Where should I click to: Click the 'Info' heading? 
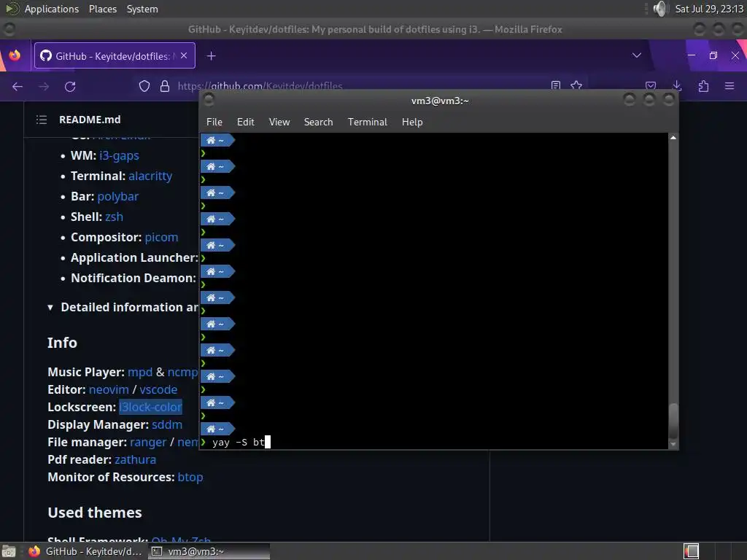[x=62, y=343]
